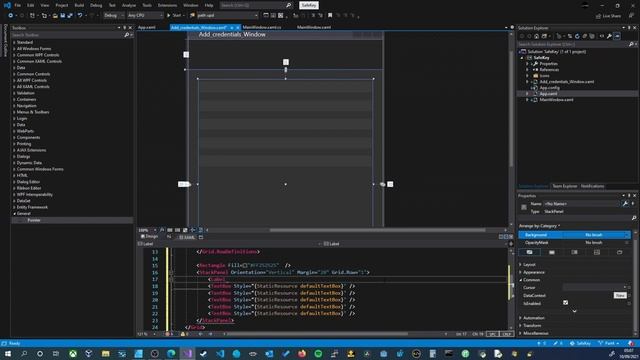The height and width of the screenshot is (360, 640).
Task: Open the Any CPU platform dropdown
Action: [145, 16]
